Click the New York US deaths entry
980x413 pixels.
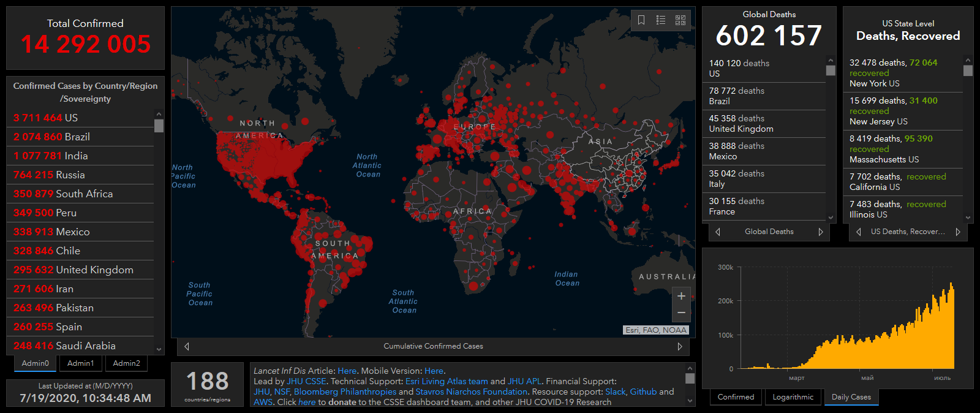(903, 73)
